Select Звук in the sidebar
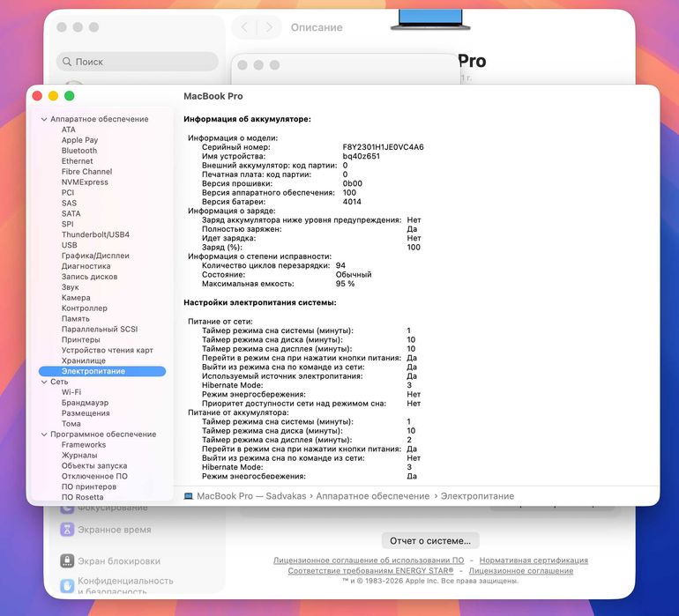Screen dimensions: 679x616 pos(71,287)
